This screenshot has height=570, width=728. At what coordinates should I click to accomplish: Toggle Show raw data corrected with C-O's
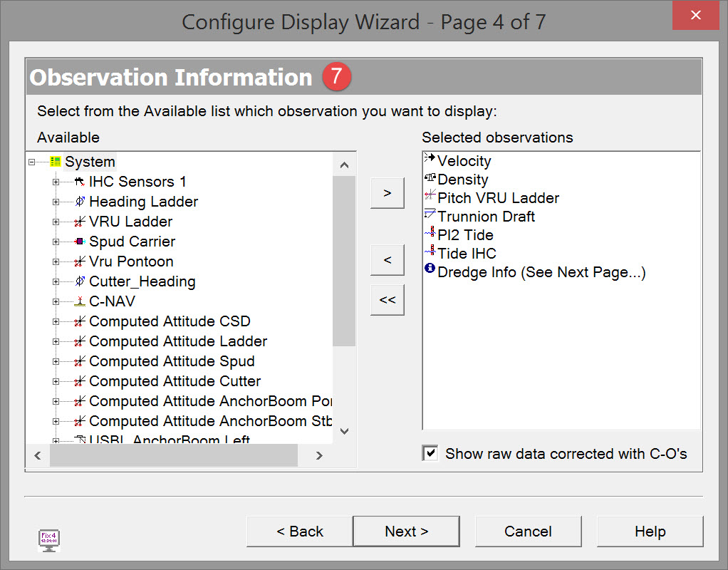(x=430, y=453)
